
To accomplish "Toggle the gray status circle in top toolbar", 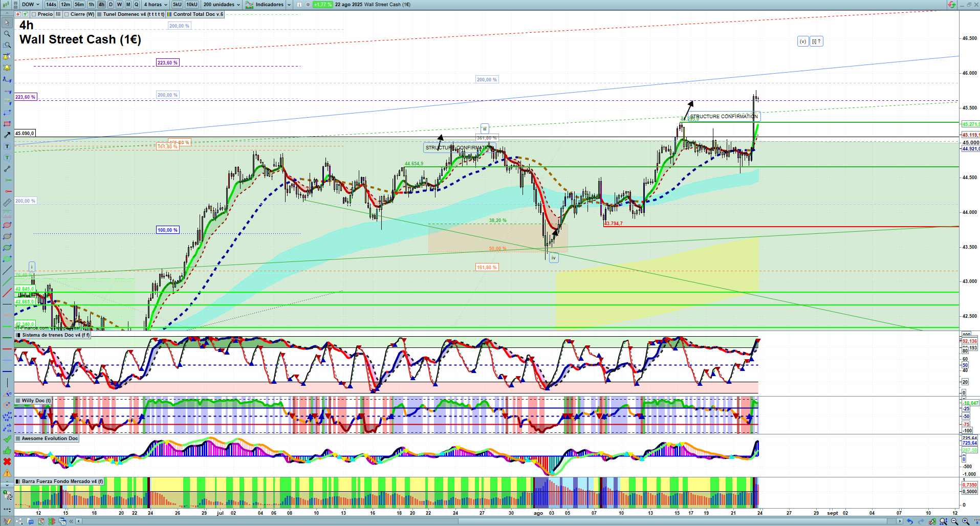I will tap(308, 5).
